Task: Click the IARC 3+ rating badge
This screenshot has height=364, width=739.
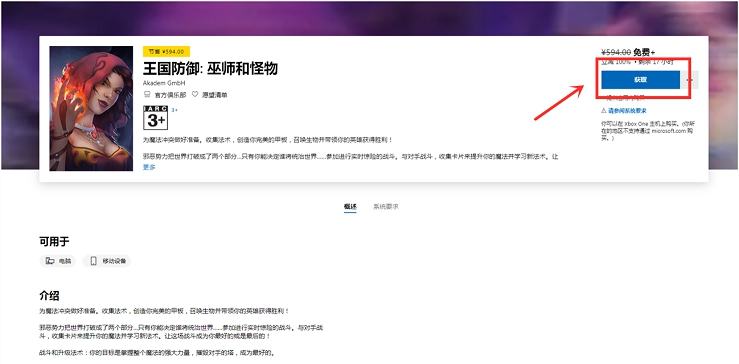Action: coord(156,117)
